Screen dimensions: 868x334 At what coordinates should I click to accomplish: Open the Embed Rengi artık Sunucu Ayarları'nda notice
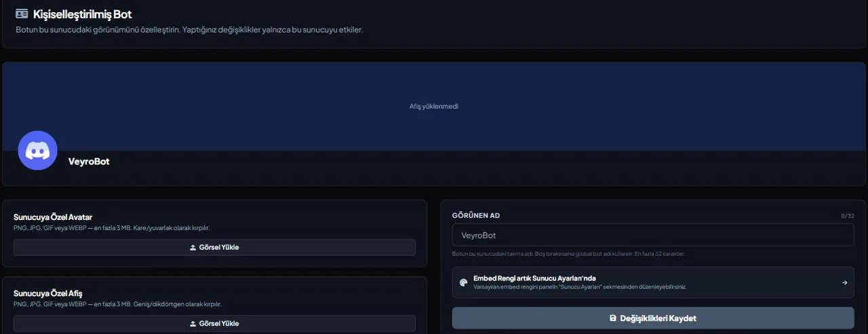click(653, 282)
